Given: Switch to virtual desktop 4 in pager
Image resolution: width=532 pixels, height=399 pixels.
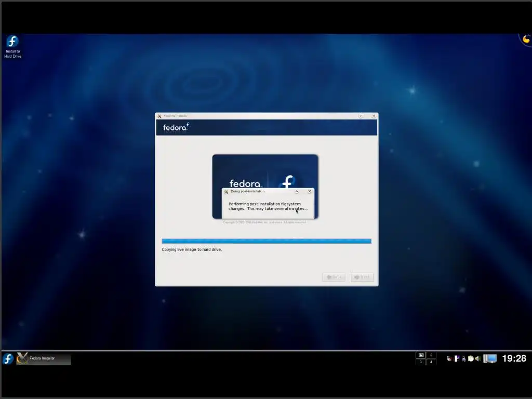Looking at the screenshot, I should tap(431, 362).
